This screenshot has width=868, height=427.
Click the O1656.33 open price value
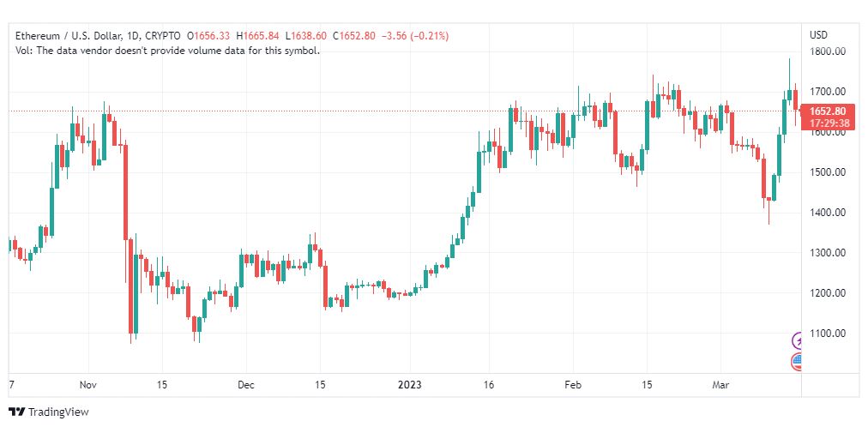208,36
